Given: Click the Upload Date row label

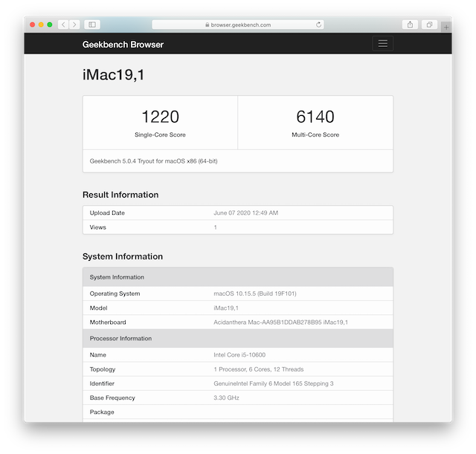Looking at the screenshot, I should (x=107, y=213).
